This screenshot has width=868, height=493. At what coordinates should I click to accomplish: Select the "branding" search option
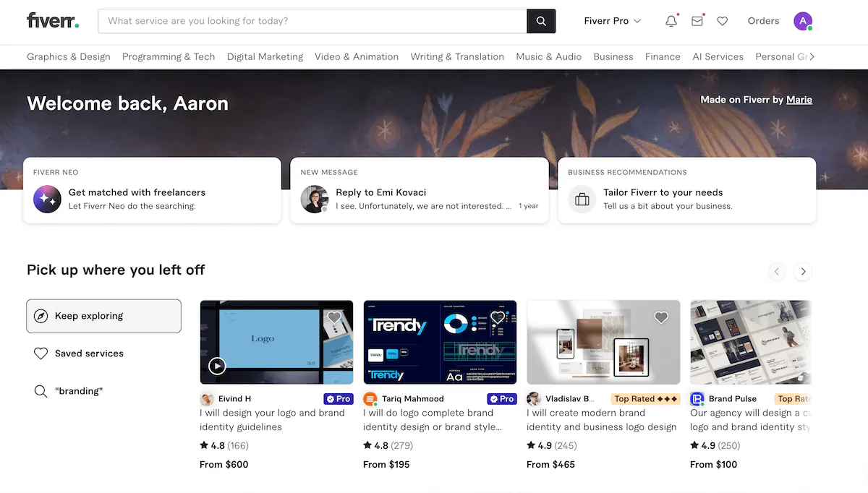click(x=103, y=391)
